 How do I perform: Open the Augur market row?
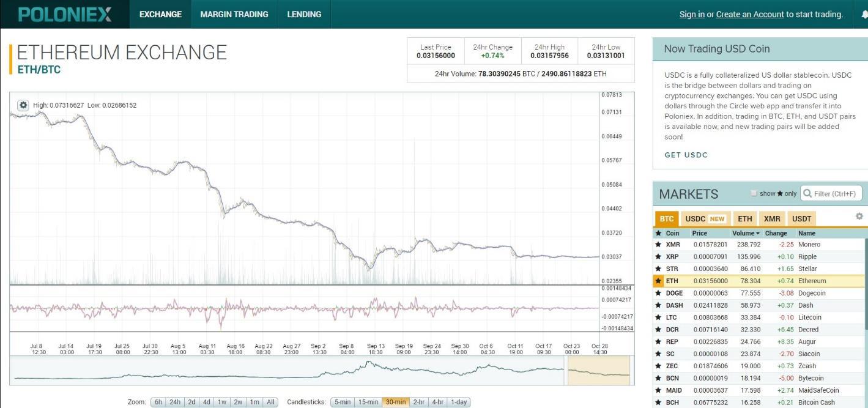pos(759,342)
